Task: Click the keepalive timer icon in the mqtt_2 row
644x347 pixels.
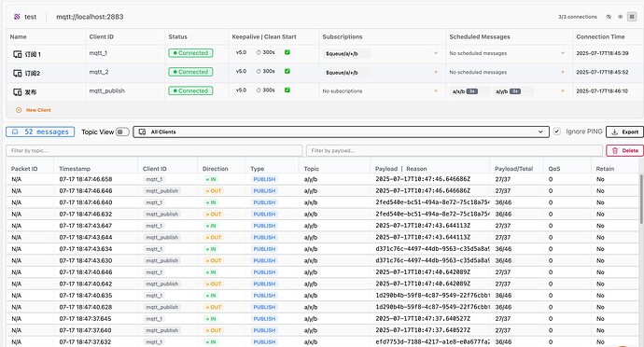Action: [x=259, y=72]
